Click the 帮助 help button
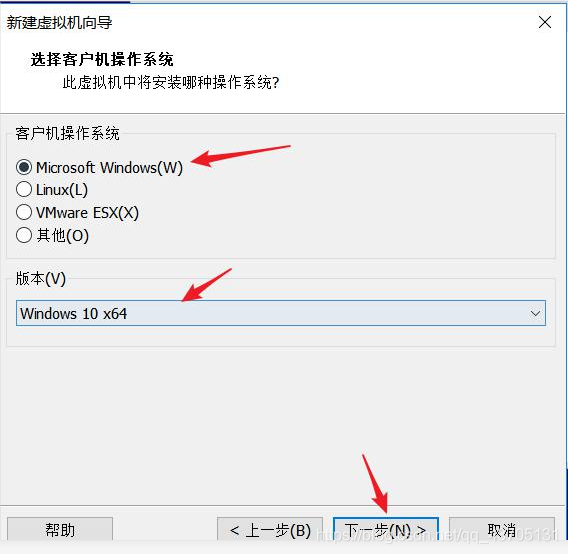568x554 pixels. pyautogui.click(x=60, y=530)
